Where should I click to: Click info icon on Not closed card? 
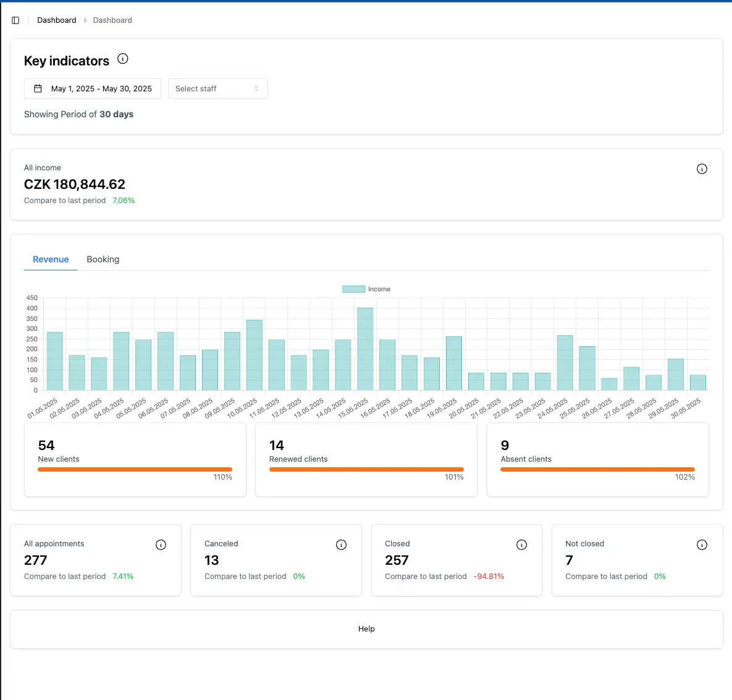[x=702, y=544]
